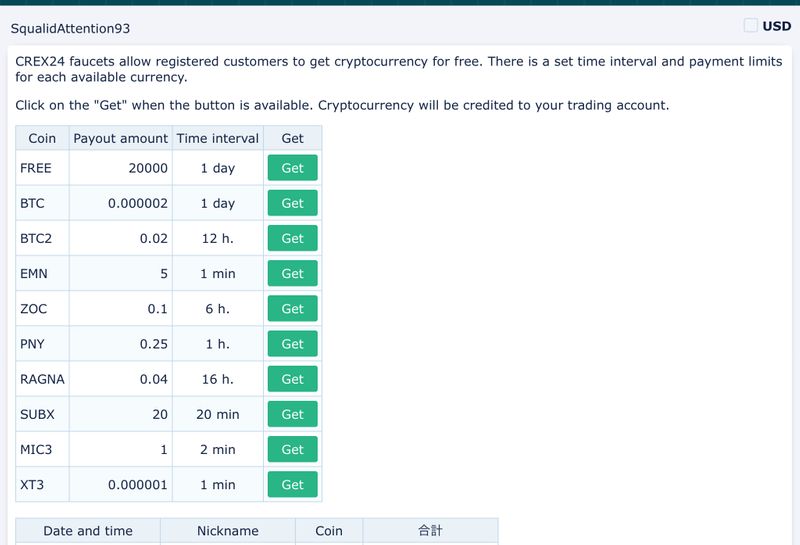Click the Date and time header
Screen dimensions: 800x545
88,531
